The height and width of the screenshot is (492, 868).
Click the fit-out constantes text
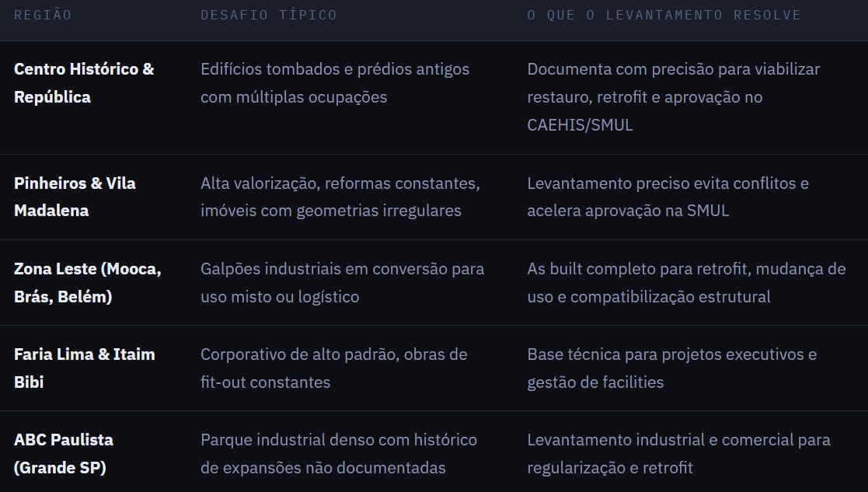[x=265, y=382]
